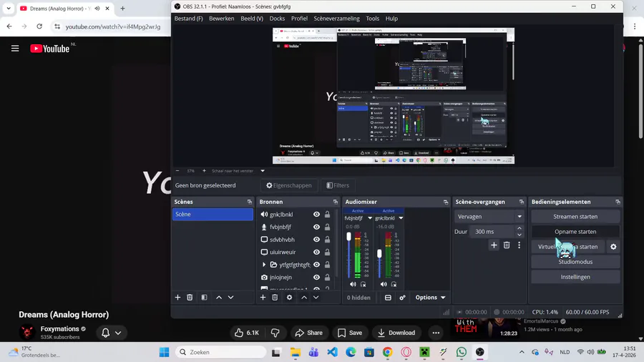644x362 pixels.
Task: Open Profiel menu
Action: tap(299, 19)
